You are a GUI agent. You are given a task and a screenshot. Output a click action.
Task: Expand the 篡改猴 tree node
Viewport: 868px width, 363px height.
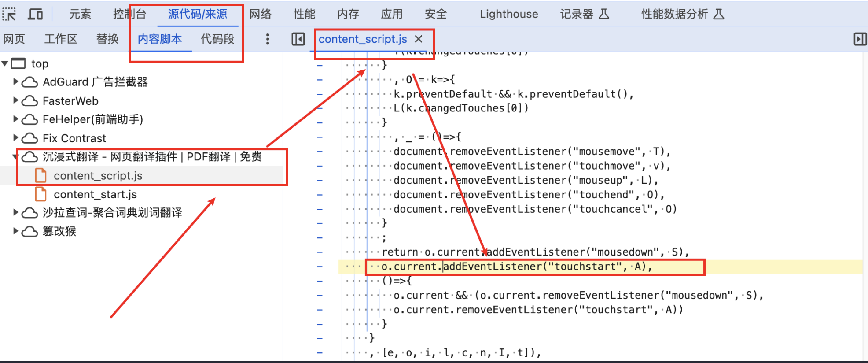[15, 231]
